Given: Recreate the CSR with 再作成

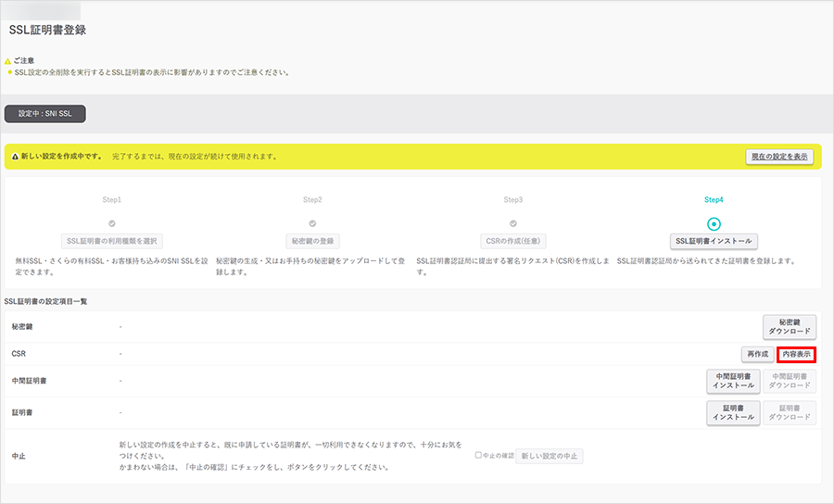Looking at the screenshot, I should [756, 354].
